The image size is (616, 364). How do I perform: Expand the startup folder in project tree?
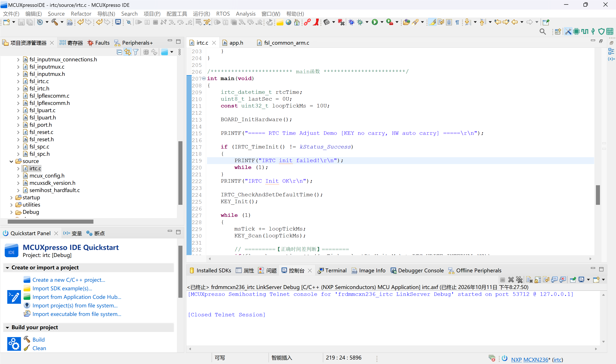point(11,198)
